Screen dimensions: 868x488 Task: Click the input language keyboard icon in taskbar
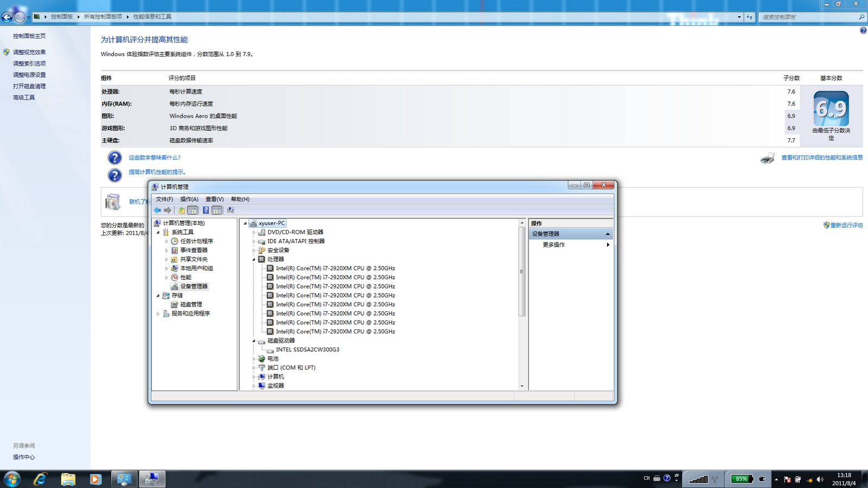pos(656,478)
